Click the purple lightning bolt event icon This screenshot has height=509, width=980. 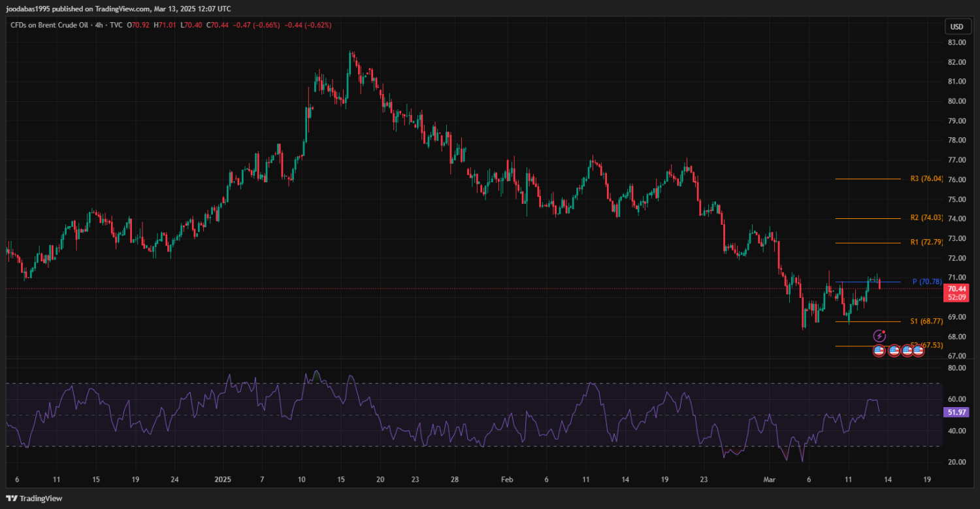point(879,336)
